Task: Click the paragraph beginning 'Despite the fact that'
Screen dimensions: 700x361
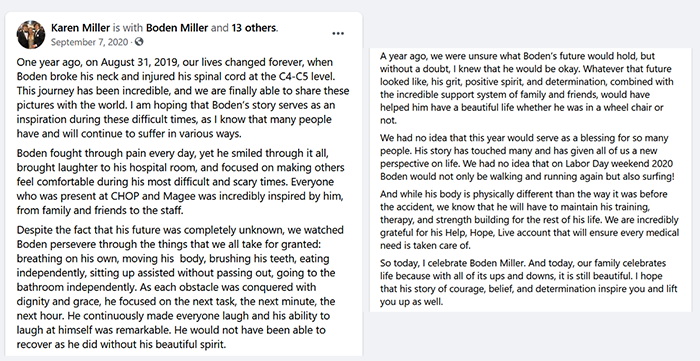Action: point(180,287)
